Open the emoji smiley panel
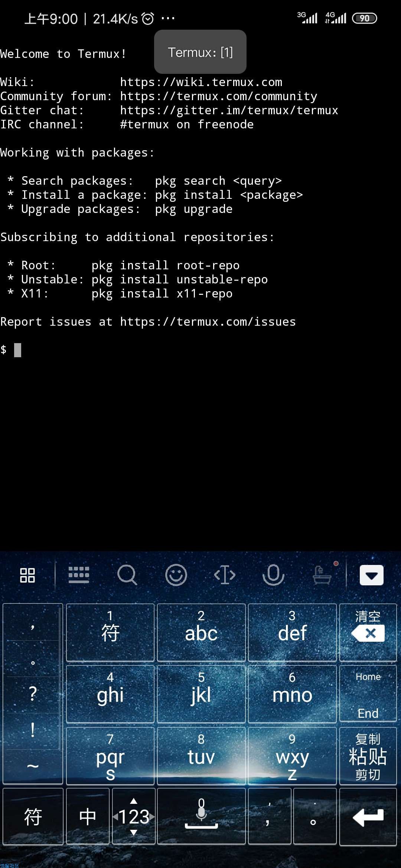401x868 pixels. (176, 575)
